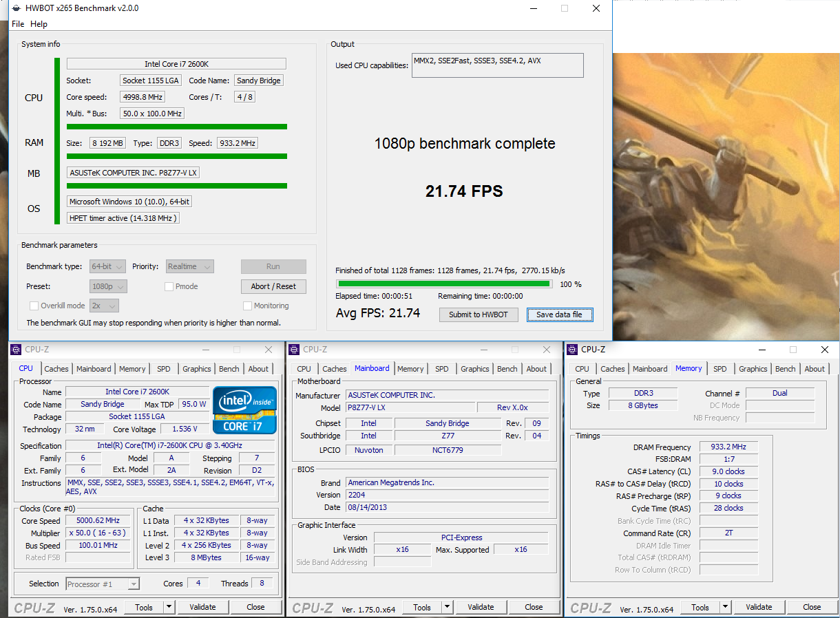Click the DRAM Frequency 933.2 MHz field
840x618 pixels.
point(728,447)
